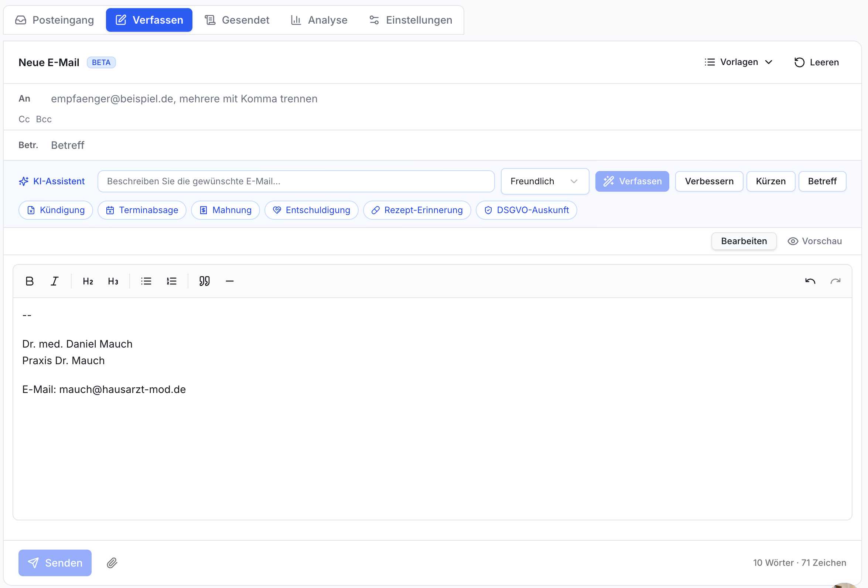
Task: Switch editor to Vorschau preview
Action: [x=814, y=241]
